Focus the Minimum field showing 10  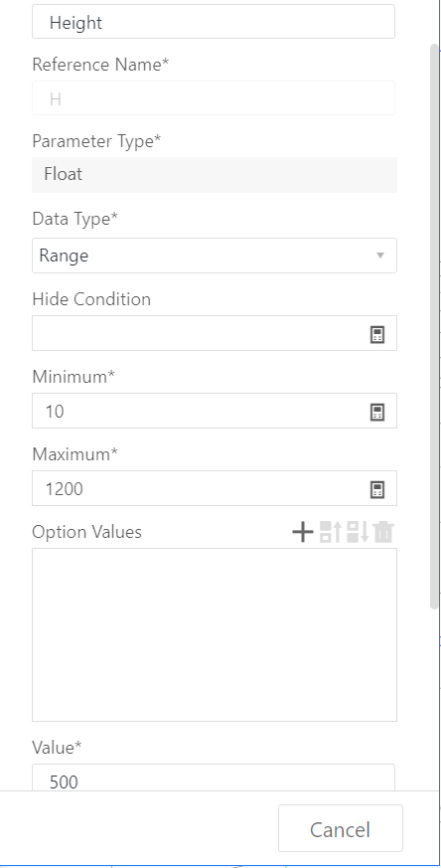point(200,411)
